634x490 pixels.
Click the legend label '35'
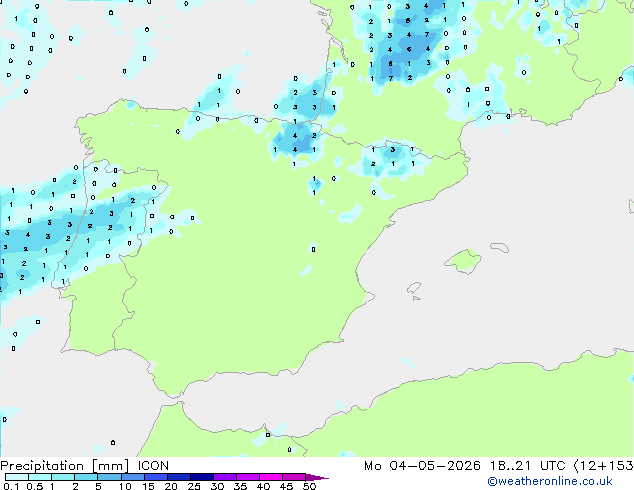click(240, 486)
